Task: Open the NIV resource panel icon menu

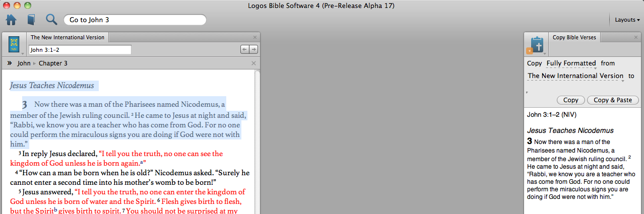Action: (x=15, y=44)
